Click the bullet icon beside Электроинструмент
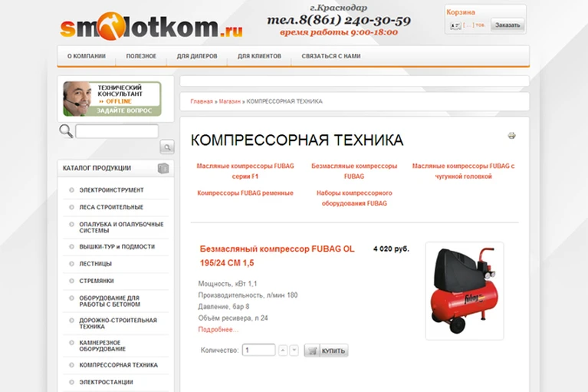The width and height of the screenshot is (588, 392). pos(71,190)
